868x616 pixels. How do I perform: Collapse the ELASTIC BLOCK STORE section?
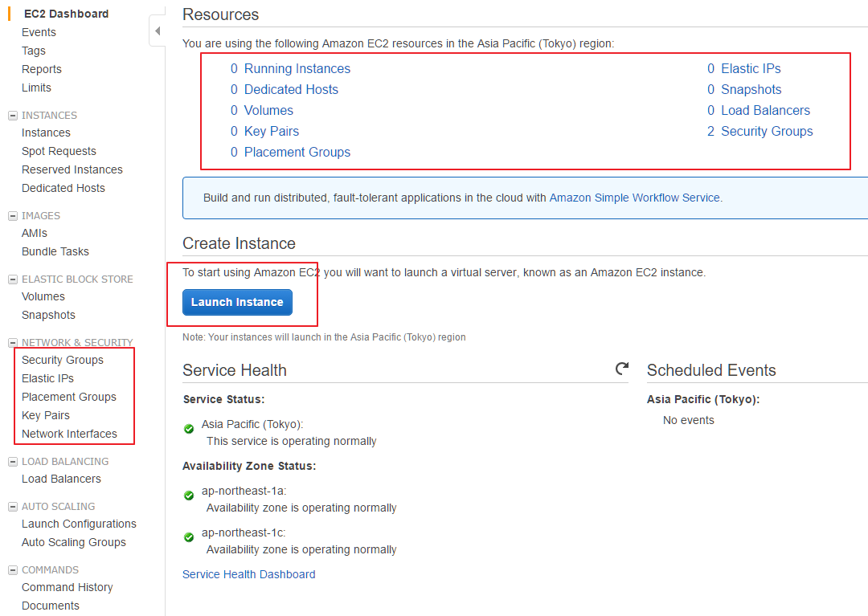click(13, 279)
